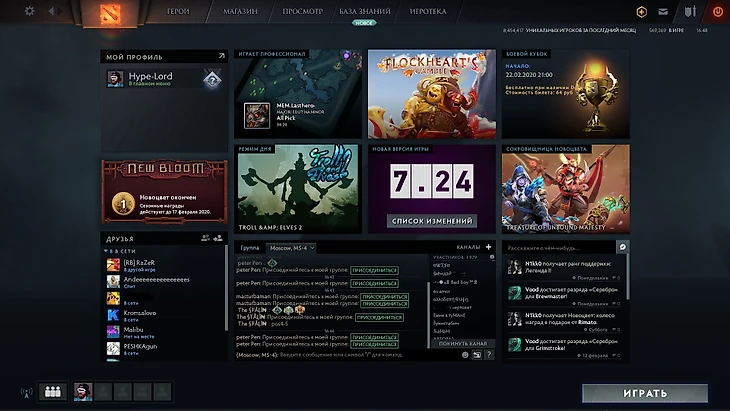The width and height of the screenshot is (730, 411).
Task: Open the armory shield and sword icon
Action: tap(690, 12)
